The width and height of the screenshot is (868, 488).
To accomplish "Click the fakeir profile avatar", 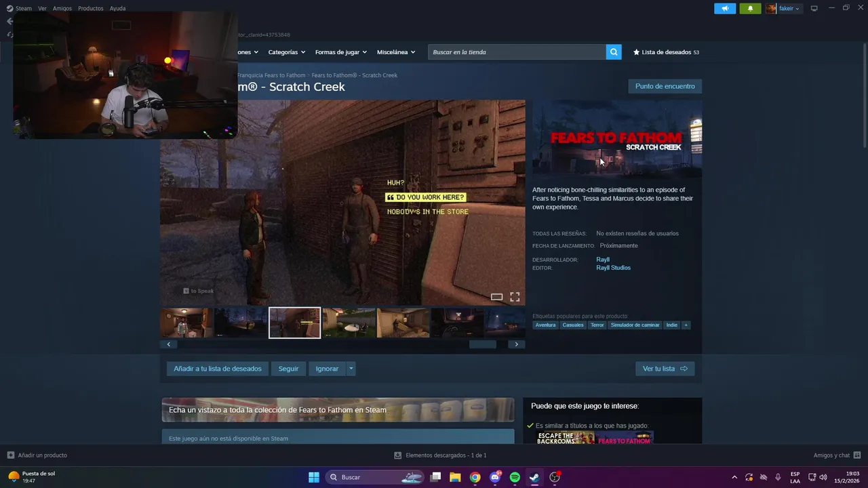I will [771, 9].
